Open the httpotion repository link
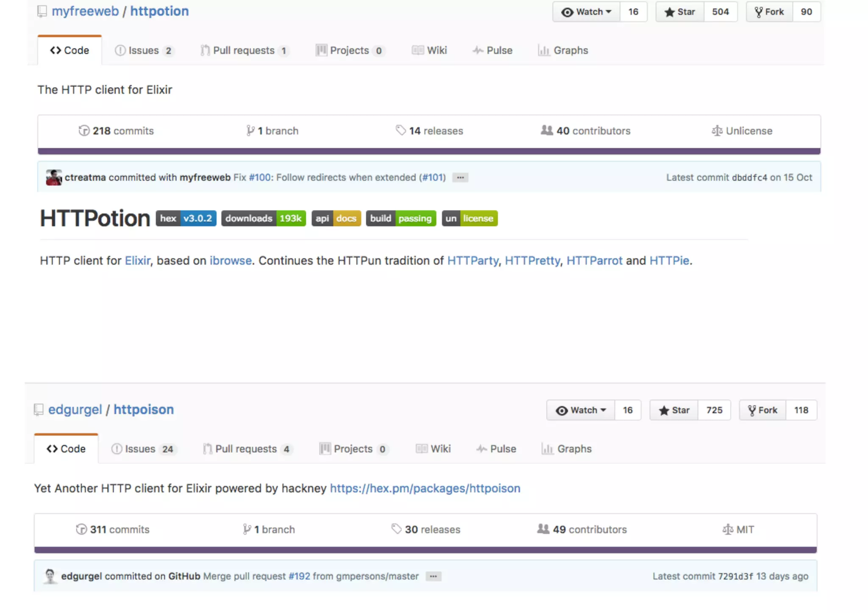 tap(159, 11)
